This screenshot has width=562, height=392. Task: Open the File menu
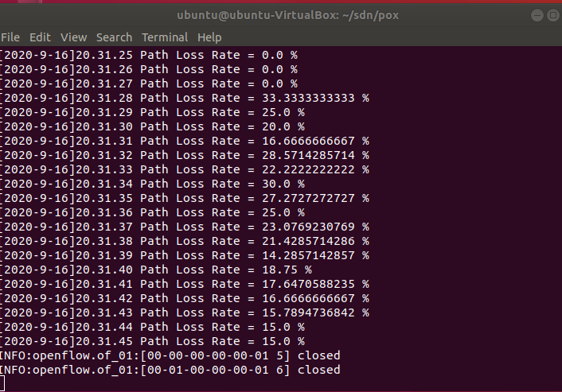click(10, 37)
